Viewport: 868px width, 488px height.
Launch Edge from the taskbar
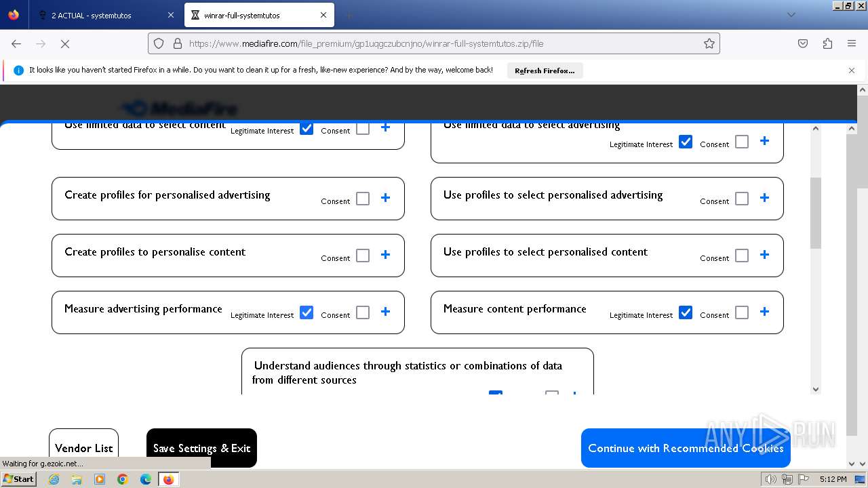tap(146, 479)
